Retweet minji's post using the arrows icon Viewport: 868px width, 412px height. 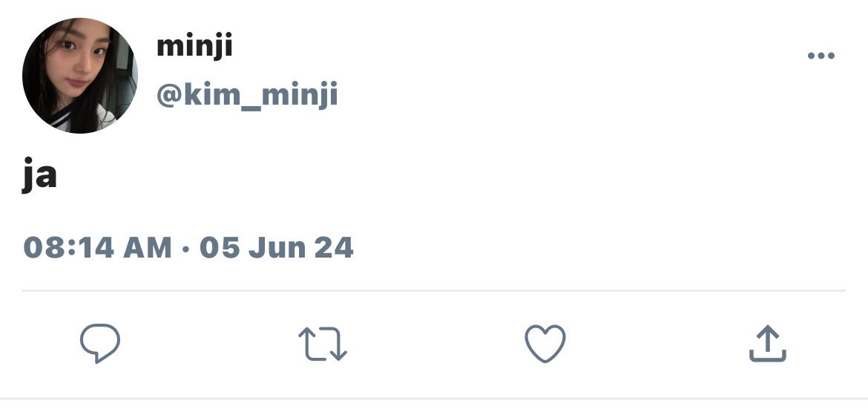[x=323, y=344]
